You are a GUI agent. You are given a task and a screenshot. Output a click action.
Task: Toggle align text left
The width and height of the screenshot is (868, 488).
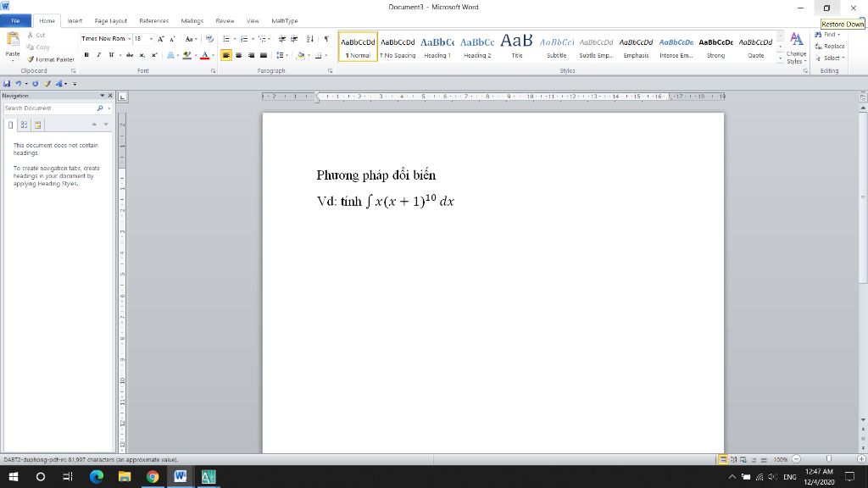[x=225, y=55]
